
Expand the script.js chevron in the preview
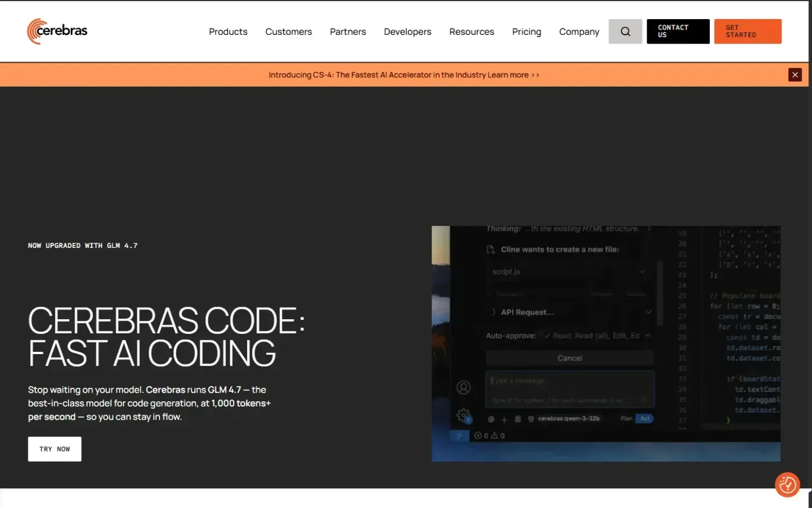642,272
